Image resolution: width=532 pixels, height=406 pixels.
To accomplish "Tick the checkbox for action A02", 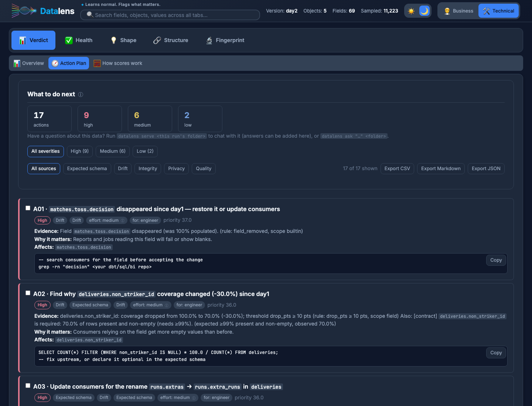I will pos(28,293).
